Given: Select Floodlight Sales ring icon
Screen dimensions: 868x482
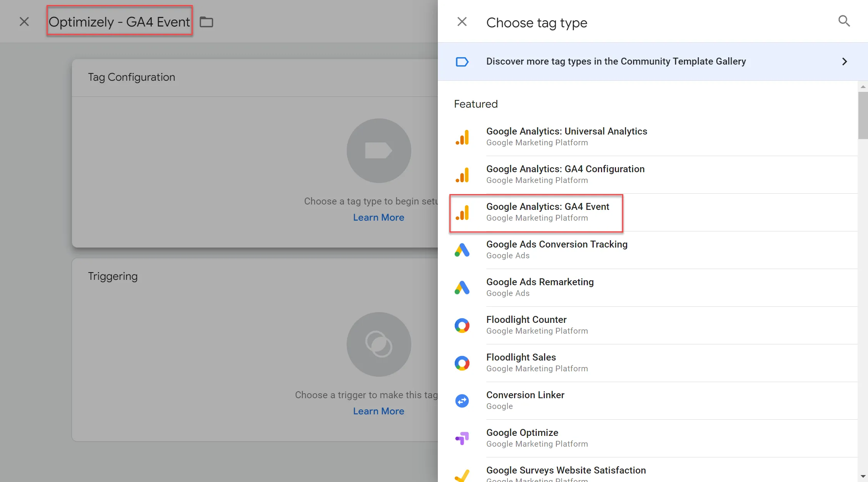Looking at the screenshot, I should 462,363.
